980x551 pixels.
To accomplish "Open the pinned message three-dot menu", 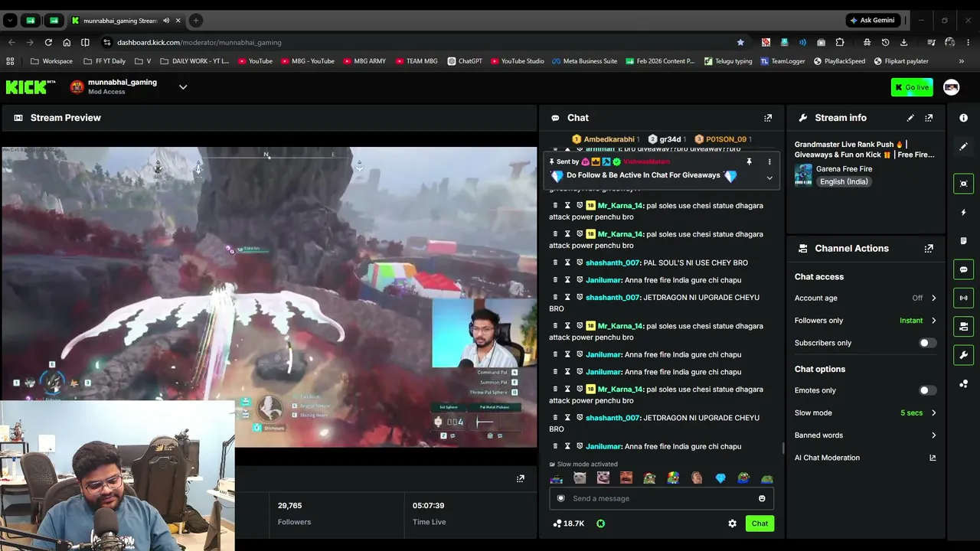I will coord(769,162).
